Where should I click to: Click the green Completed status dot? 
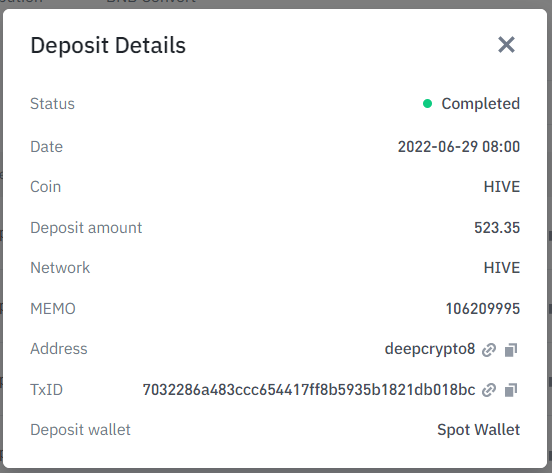427,103
